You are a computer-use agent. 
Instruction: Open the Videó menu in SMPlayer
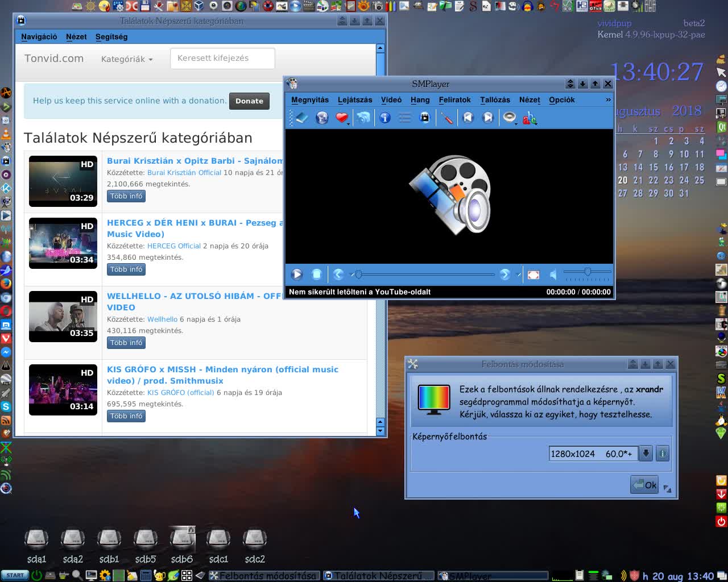pos(391,99)
